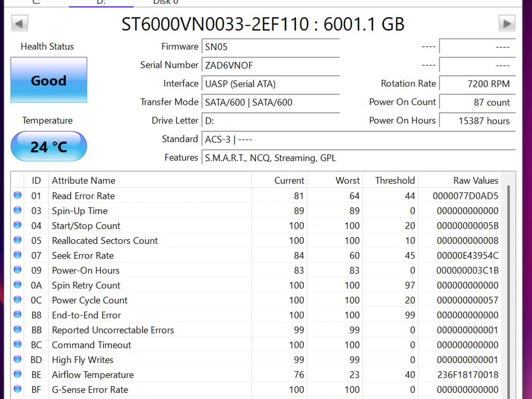Click the status dot for Reported Uncorrectable Errors
Viewport: 532px width, 399px height.
click(x=17, y=329)
